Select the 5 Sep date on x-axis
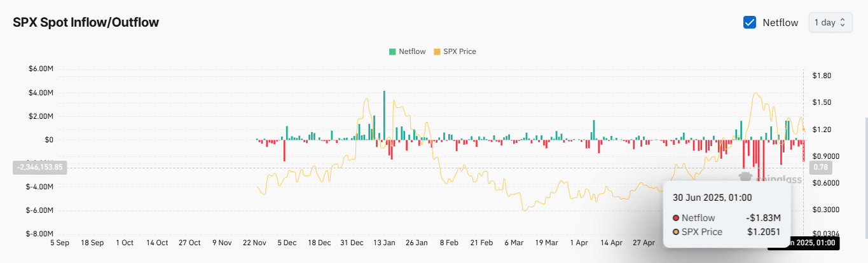The image size is (868, 263). 59,243
